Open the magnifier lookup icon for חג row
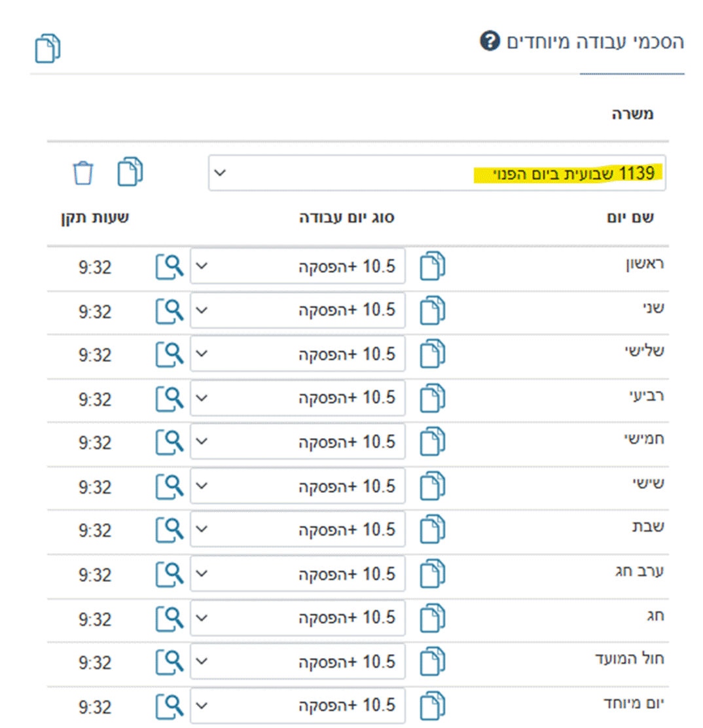 168,618
